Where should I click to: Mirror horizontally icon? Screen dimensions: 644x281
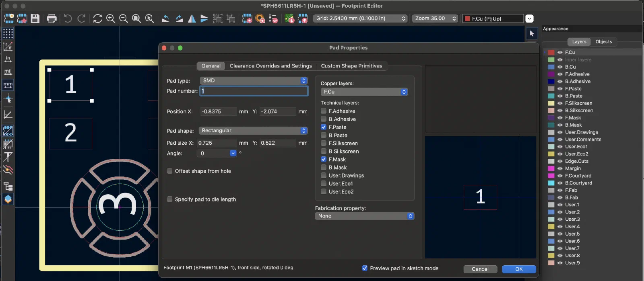[192, 18]
